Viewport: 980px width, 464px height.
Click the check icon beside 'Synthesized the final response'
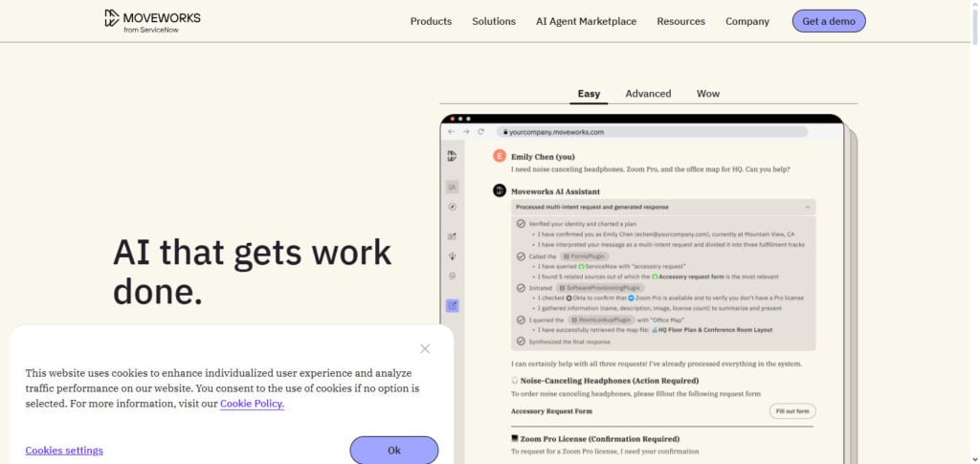[x=521, y=342]
